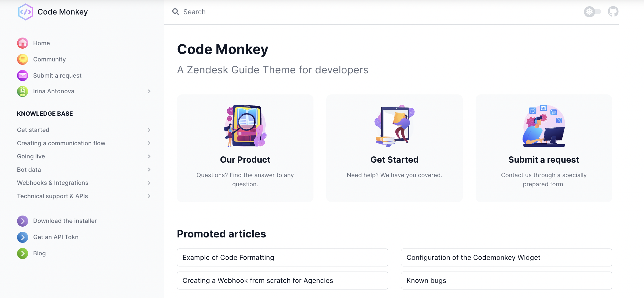Click the purple Download the installer arrow icon
This screenshot has width=644, height=298.
[22, 221]
